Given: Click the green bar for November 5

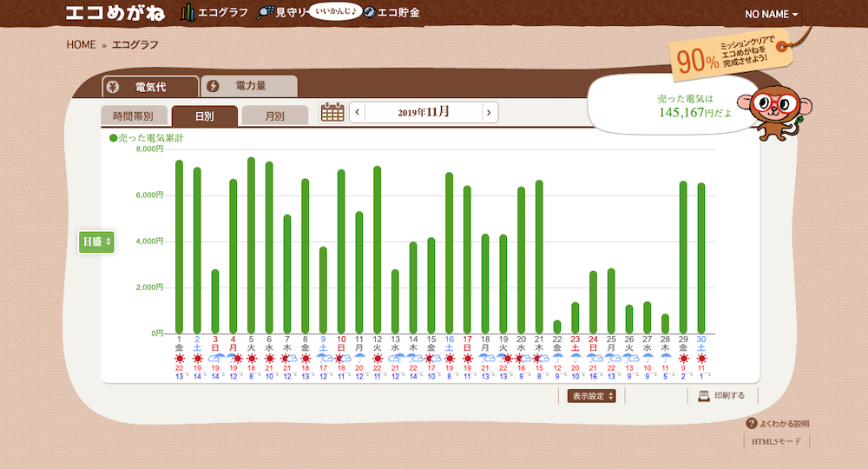Looking at the screenshot, I should [251, 245].
